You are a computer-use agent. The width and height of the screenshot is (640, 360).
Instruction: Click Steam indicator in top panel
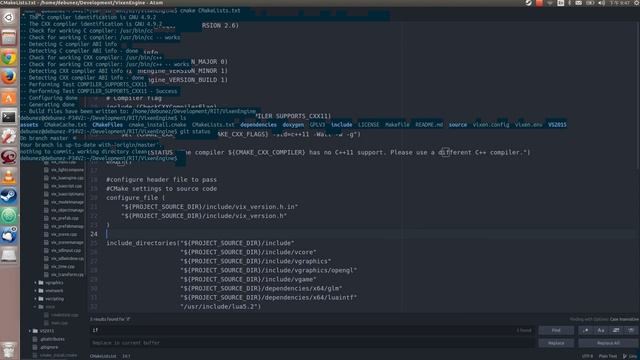pos(528,3)
